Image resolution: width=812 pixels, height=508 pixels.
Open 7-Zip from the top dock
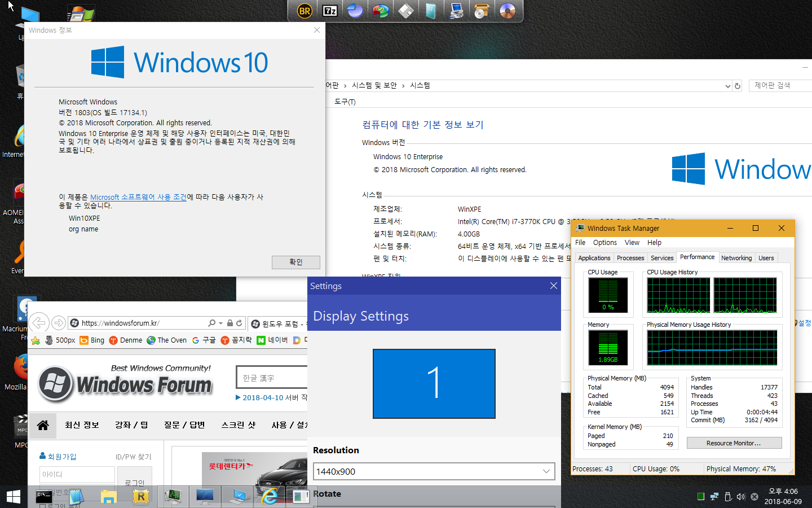point(330,11)
